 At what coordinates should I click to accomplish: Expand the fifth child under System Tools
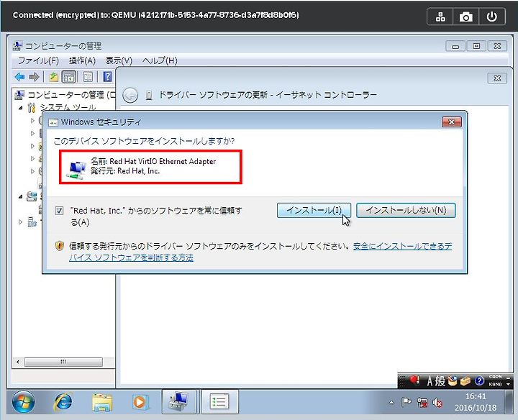[32, 171]
